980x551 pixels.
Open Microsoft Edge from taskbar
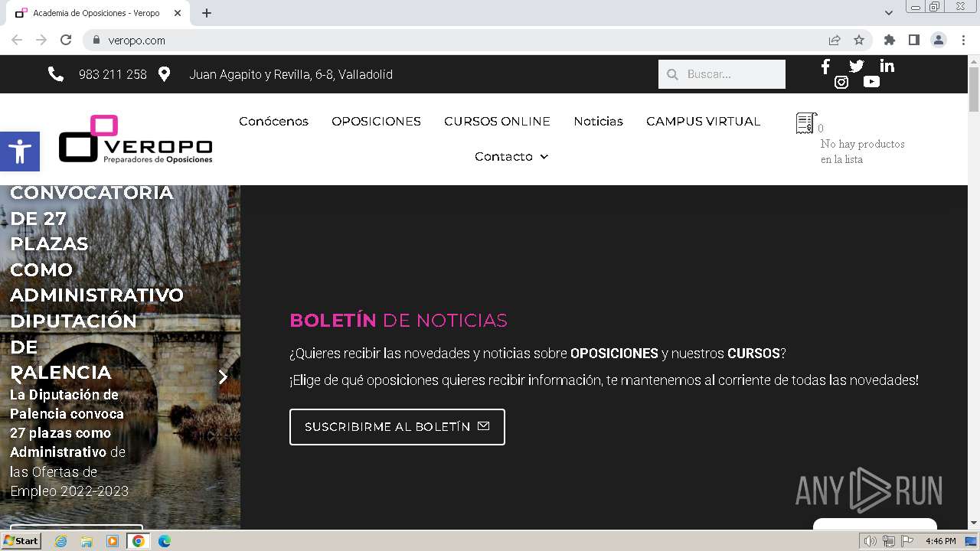[164, 541]
